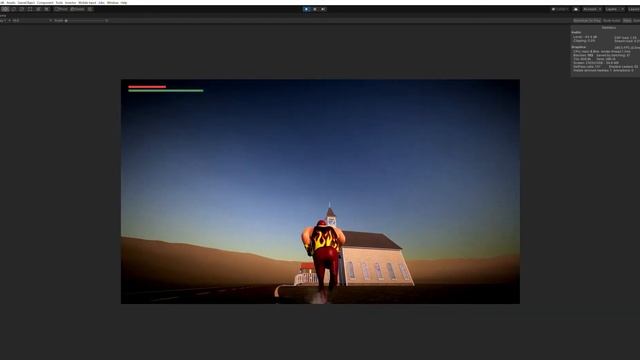This screenshot has width=640, height=360.
Task: Toggle Mute Audio in Game view
Action: (611, 20)
